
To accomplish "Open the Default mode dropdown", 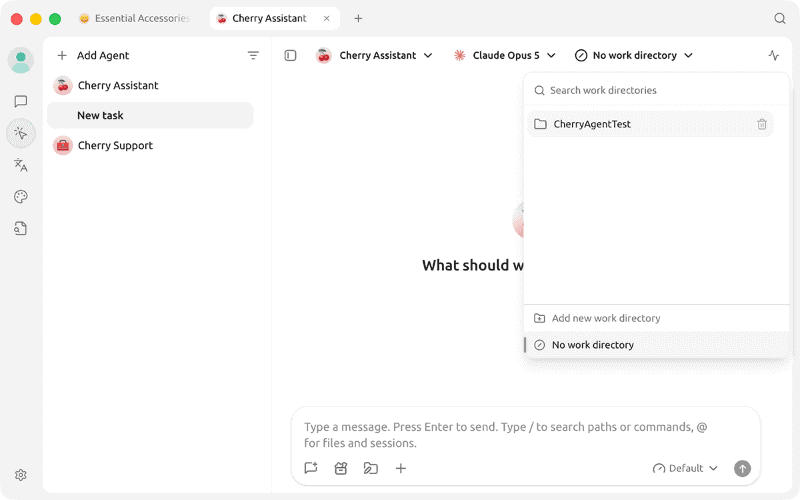I will click(x=685, y=468).
